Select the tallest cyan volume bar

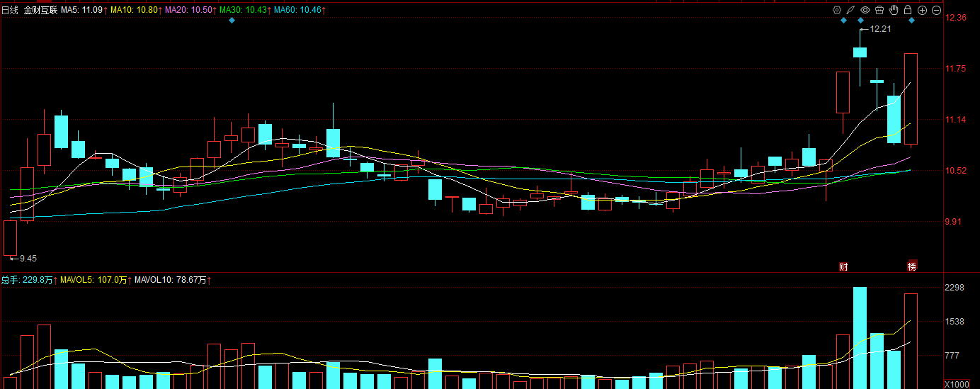[860, 338]
